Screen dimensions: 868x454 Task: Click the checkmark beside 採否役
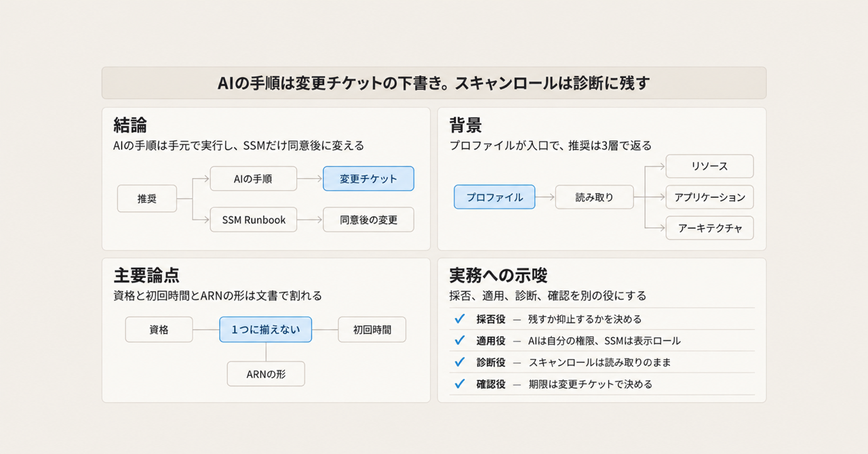click(460, 319)
